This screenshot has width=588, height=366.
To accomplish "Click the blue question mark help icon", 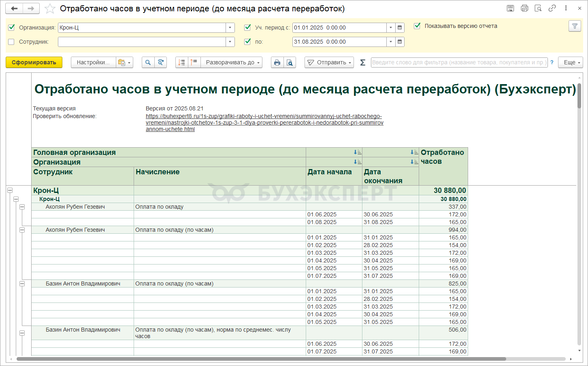I will [552, 62].
